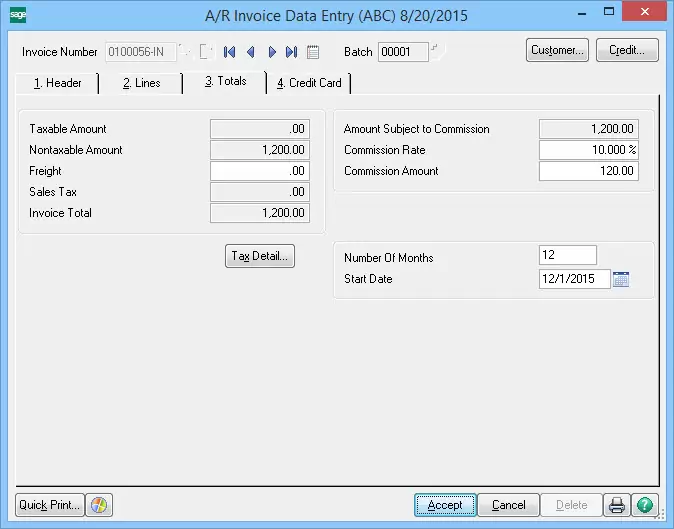Go to the previous invoice record
Viewport: 674px width, 529px height.
[250, 52]
